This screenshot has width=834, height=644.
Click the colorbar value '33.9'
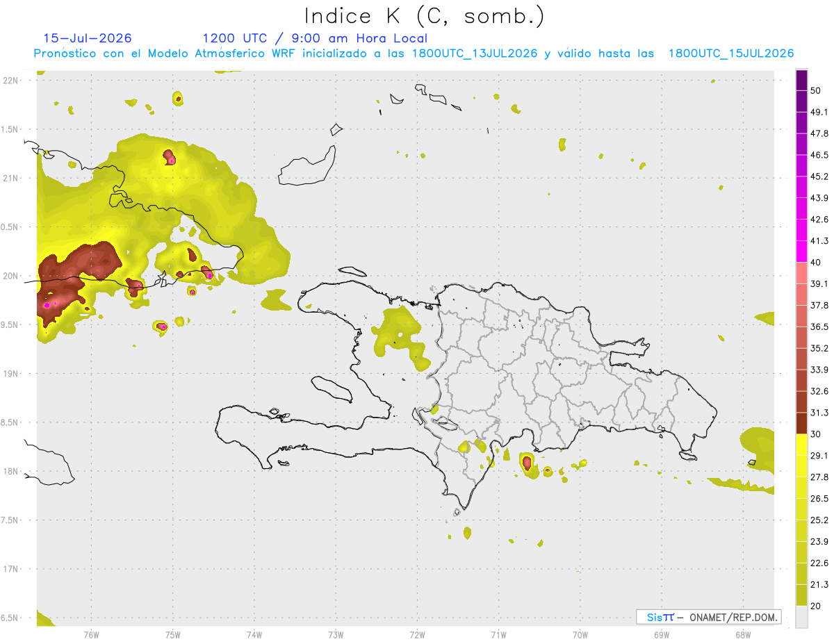click(819, 370)
